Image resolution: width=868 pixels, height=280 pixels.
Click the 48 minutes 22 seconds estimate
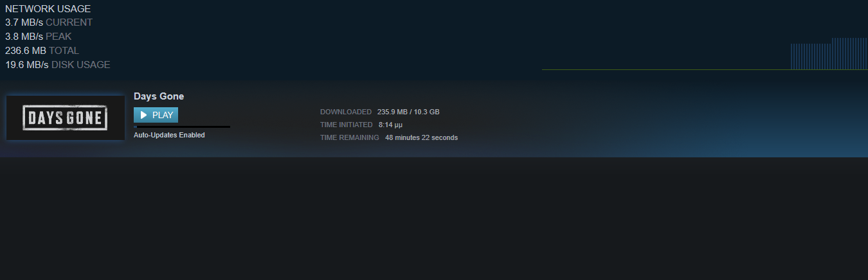coord(422,137)
